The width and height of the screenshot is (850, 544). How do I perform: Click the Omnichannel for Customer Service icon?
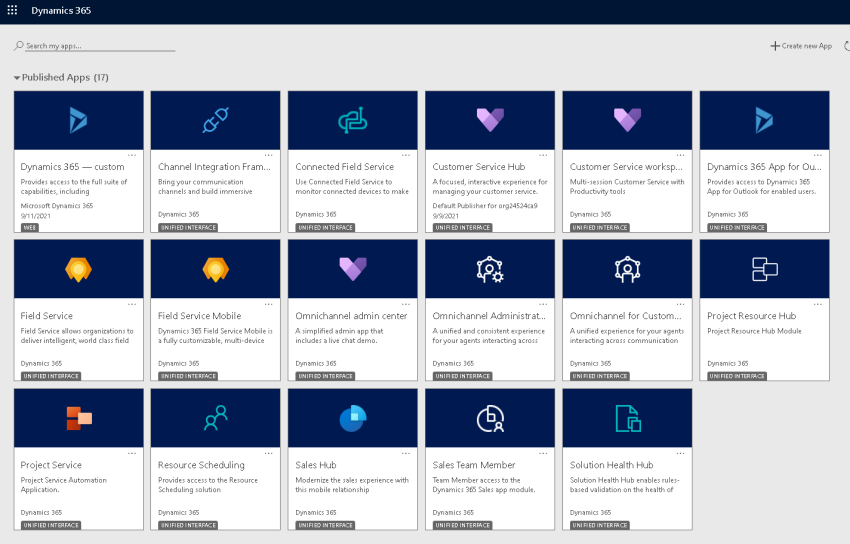(x=627, y=269)
